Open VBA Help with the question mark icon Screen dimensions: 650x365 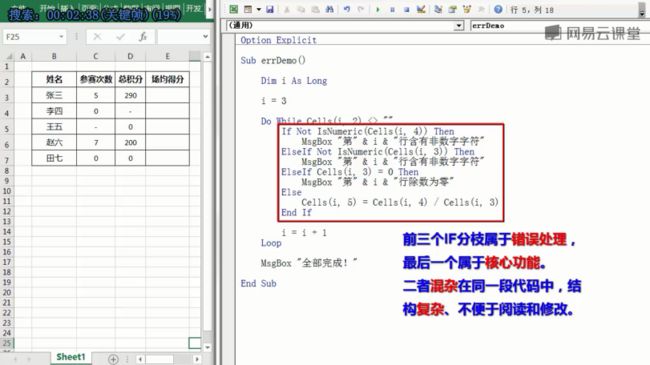498,9
